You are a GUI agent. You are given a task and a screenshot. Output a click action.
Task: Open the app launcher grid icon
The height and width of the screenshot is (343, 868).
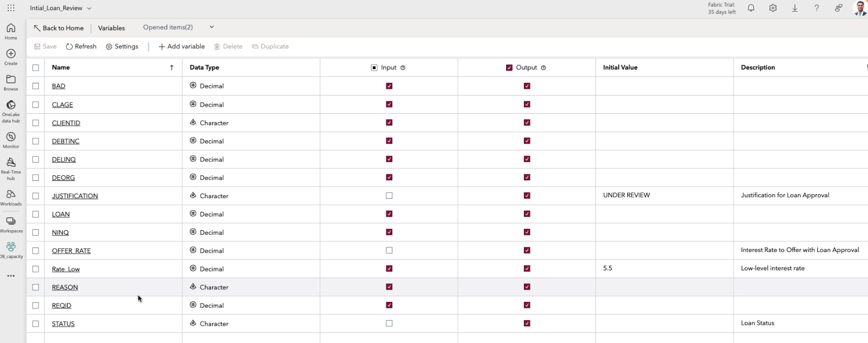pyautogui.click(x=11, y=8)
